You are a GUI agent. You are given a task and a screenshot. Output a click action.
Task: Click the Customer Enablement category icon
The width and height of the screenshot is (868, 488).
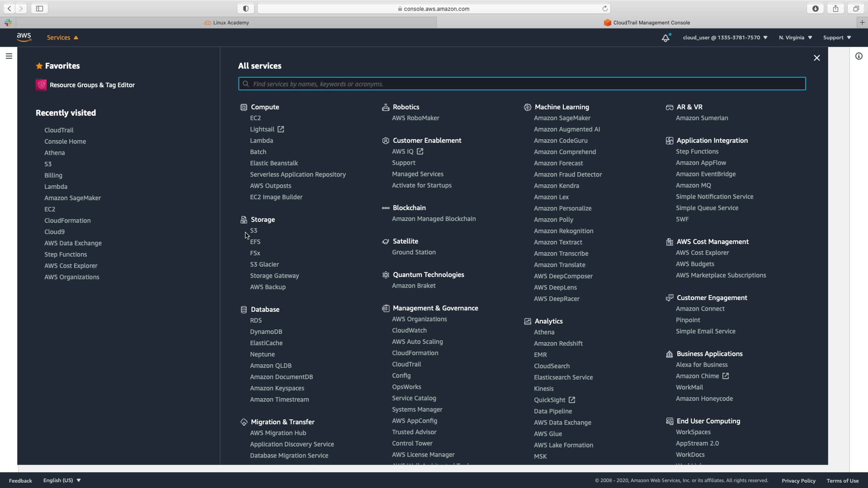point(386,140)
